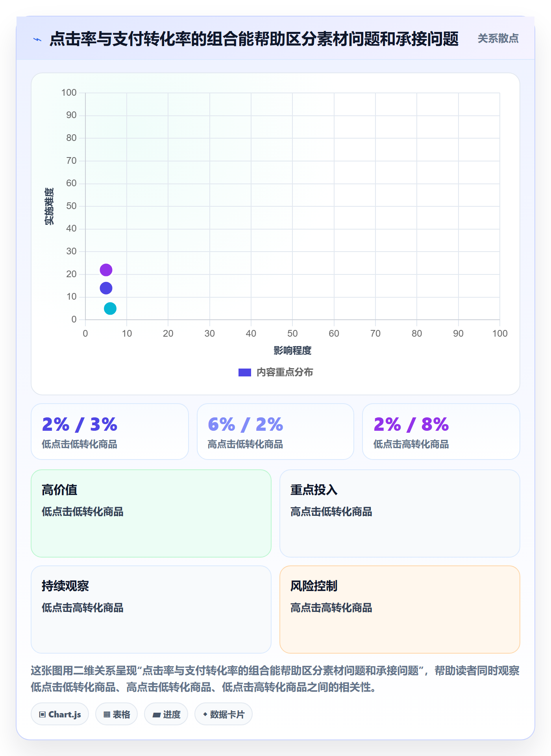Click the description paragraph starting 这张图用二维关系

click(x=275, y=679)
